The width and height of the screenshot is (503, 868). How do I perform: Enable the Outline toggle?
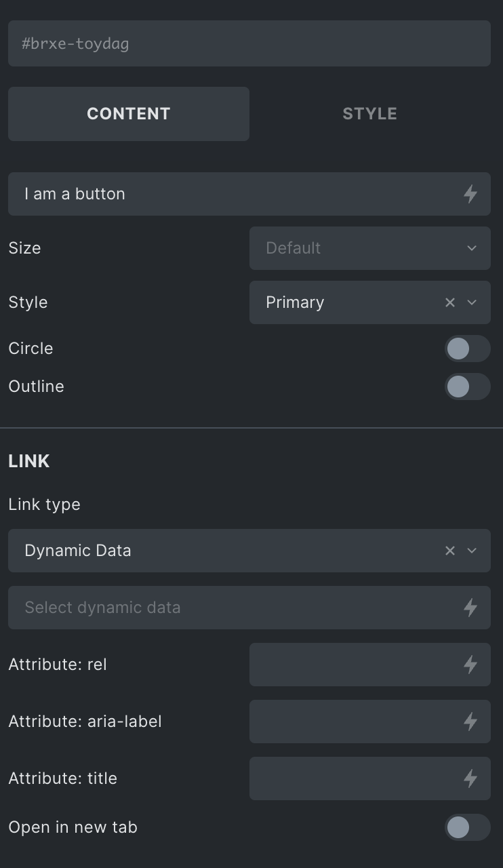coord(468,387)
